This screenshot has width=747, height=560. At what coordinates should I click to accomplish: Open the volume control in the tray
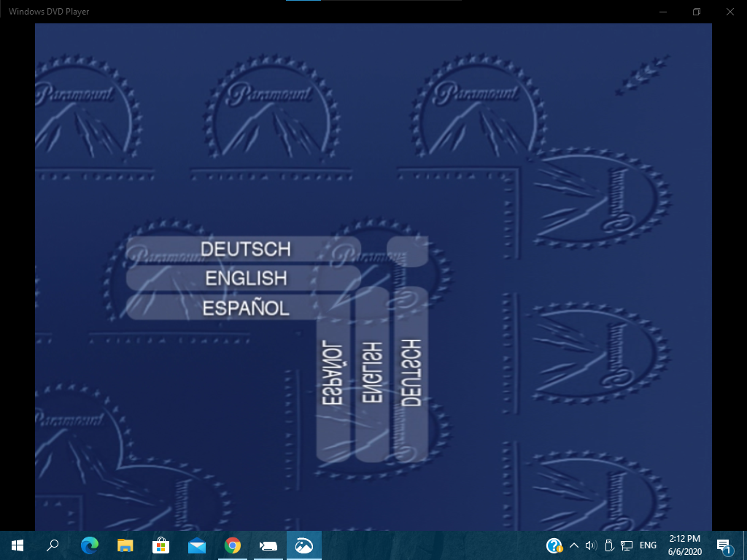(591, 545)
